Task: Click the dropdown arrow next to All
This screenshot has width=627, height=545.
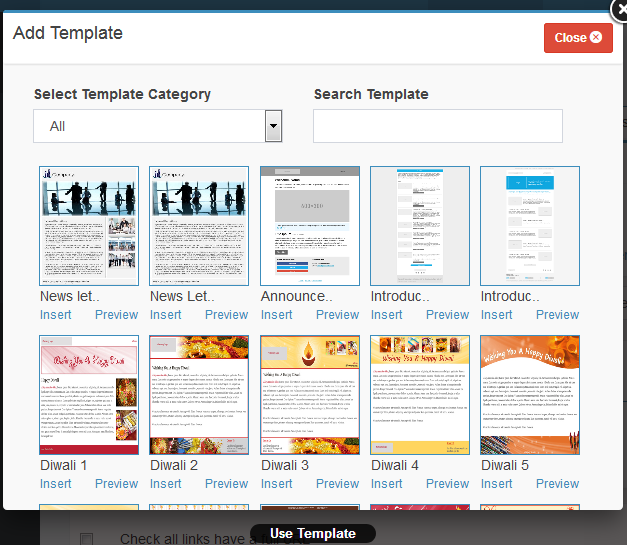Action: [x=273, y=126]
